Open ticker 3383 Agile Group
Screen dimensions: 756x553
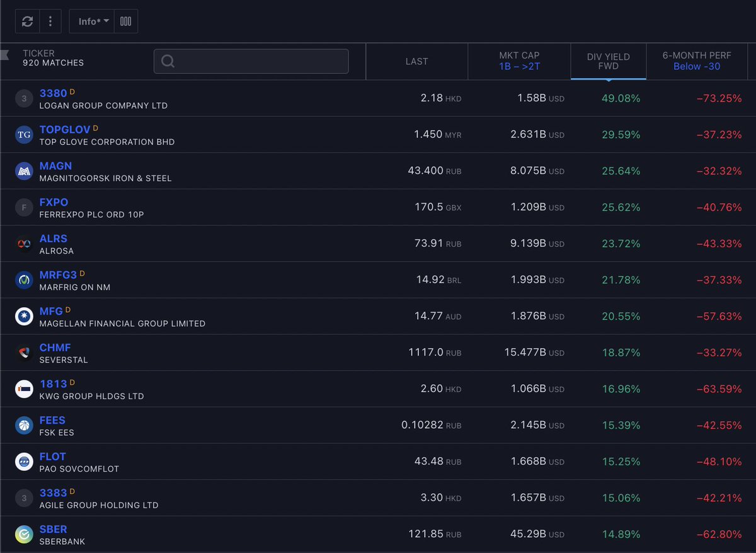pyautogui.click(x=53, y=493)
